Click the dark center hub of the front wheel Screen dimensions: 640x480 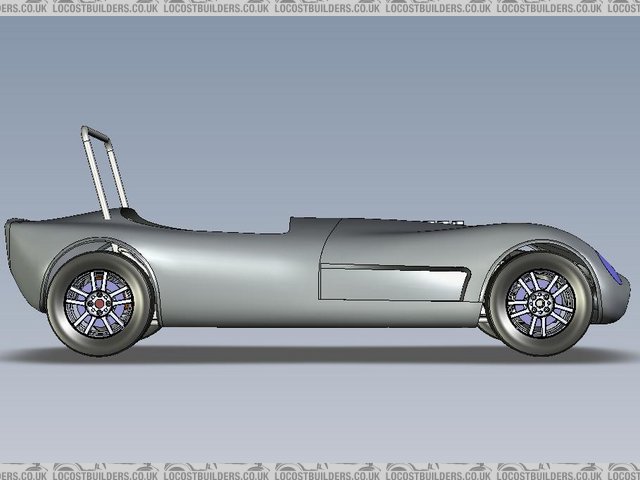click(x=540, y=301)
